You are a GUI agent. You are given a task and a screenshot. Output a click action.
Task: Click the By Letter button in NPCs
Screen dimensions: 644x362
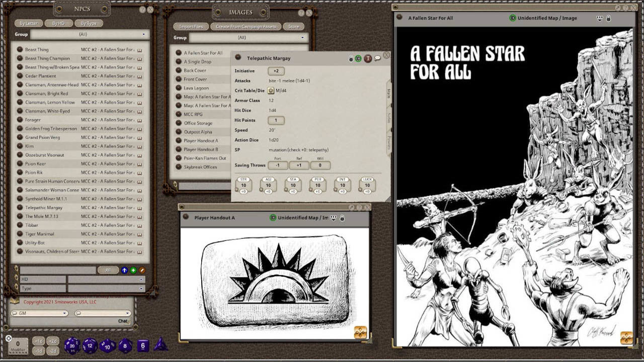coord(29,24)
